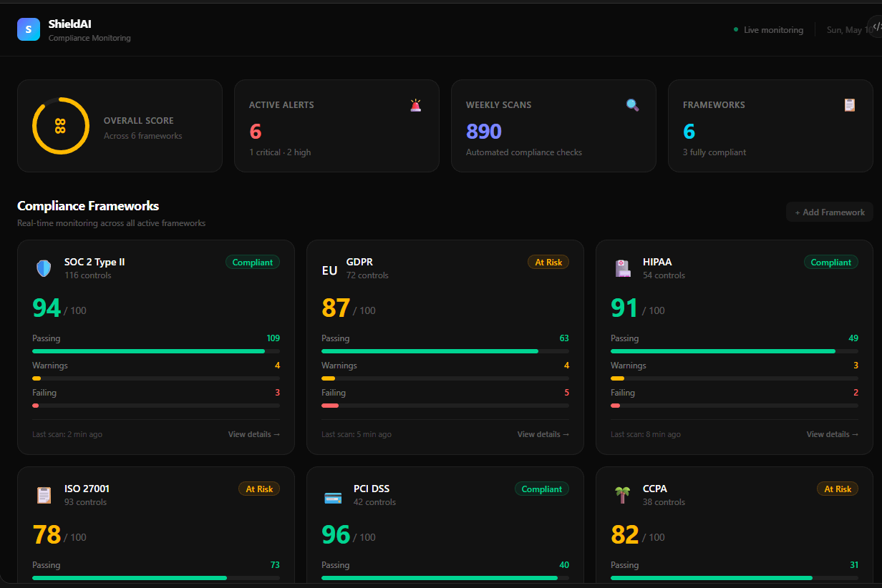Click the CCPA score 82

point(625,534)
